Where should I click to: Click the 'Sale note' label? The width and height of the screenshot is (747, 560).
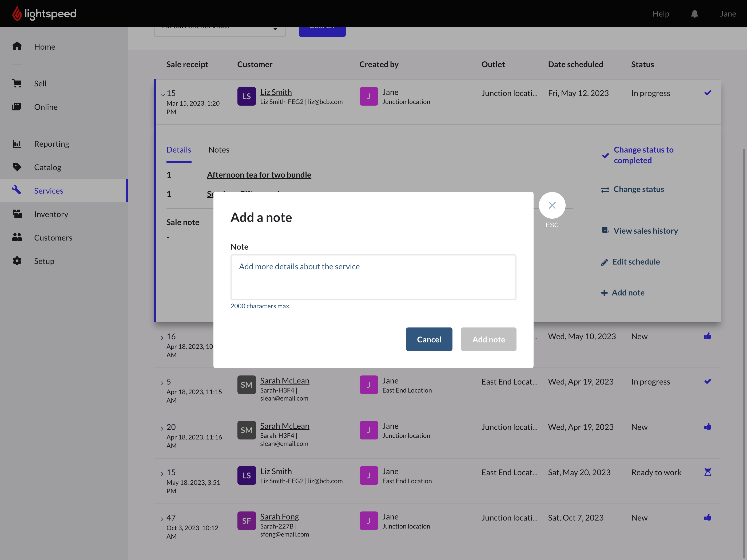point(183,222)
